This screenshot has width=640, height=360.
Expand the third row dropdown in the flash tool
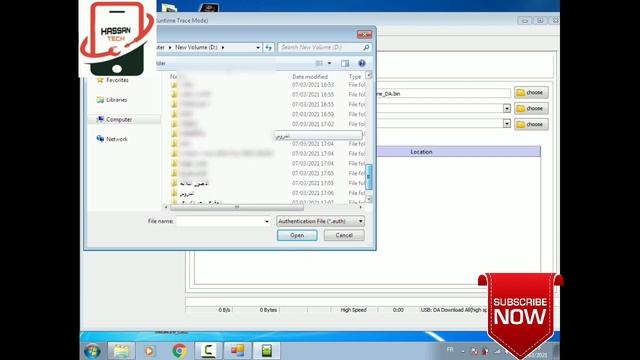click(x=507, y=123)
